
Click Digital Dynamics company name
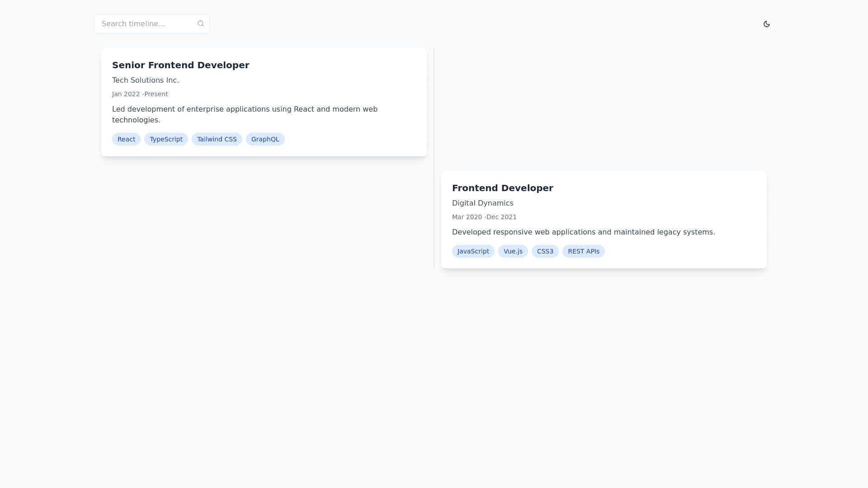click(482, 203)
